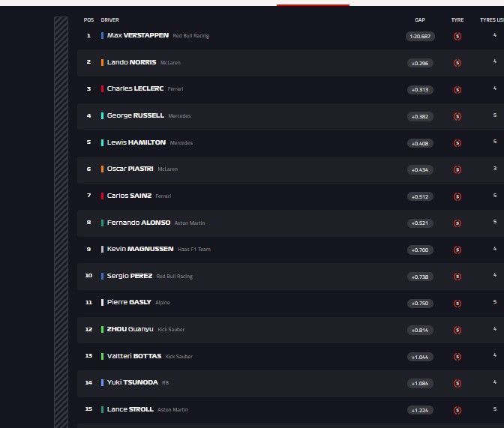Click the tyre icon in Yuki Tsunoda's row
The image size is (504, 428).
457,383
